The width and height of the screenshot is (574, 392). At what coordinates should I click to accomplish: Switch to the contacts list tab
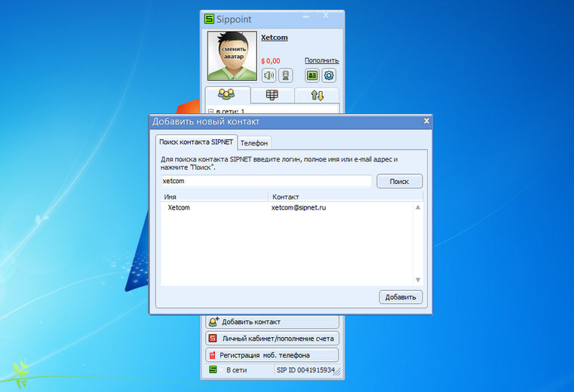[227, 95]
